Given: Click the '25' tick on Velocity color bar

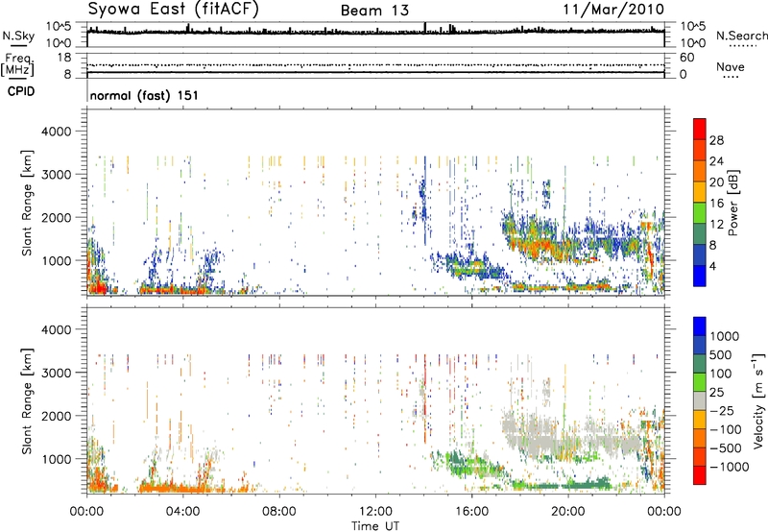Looking at the screenshot, I should point(716,392).
